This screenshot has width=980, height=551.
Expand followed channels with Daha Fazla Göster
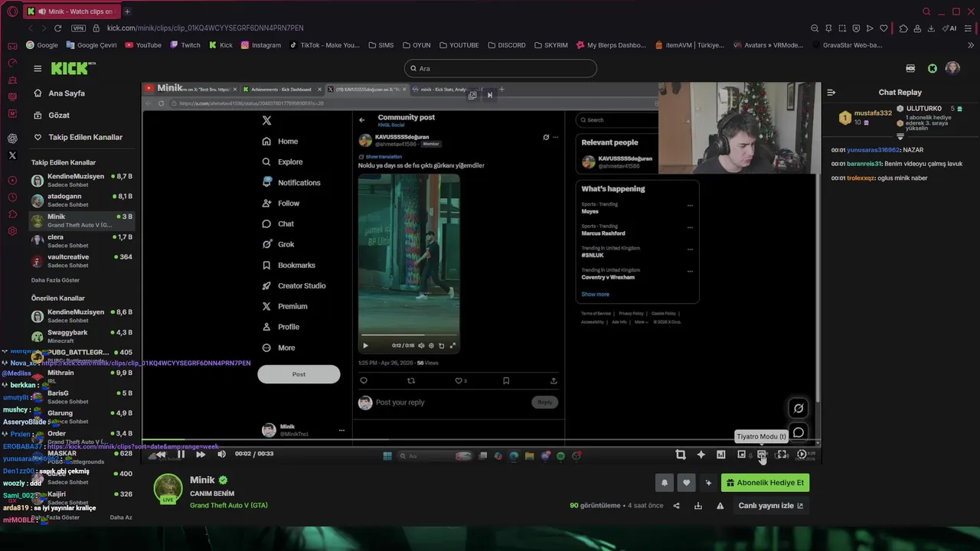(x=55, y=280)
